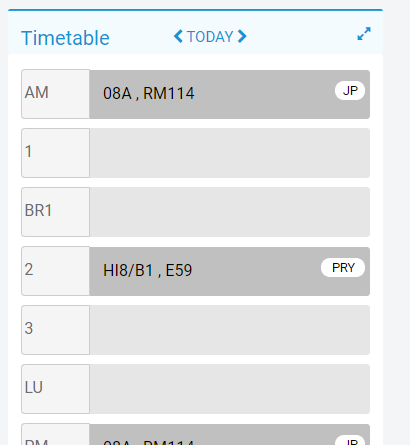This screenshot has width=410, height=445.
Task: Select the LU lunch label
Action: point(56,389)
